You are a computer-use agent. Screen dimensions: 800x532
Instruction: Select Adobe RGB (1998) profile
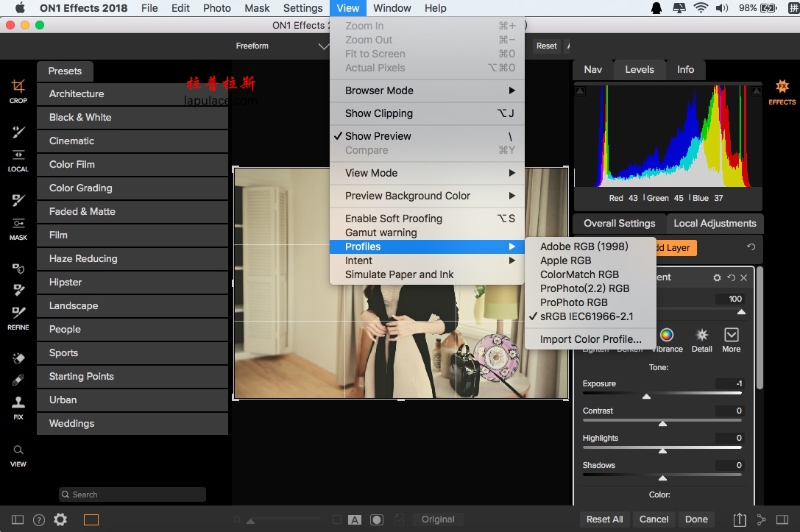point(590,247)
